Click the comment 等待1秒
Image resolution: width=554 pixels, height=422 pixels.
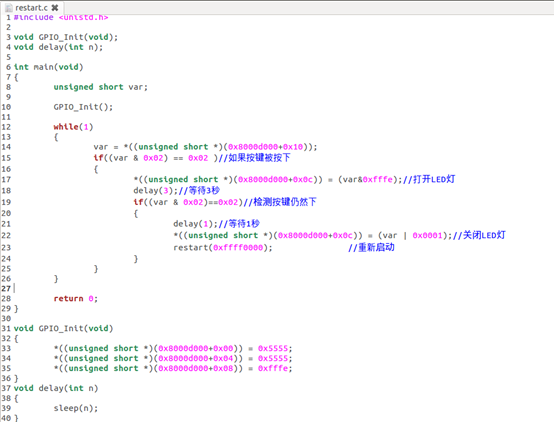(x=239, y=224)
